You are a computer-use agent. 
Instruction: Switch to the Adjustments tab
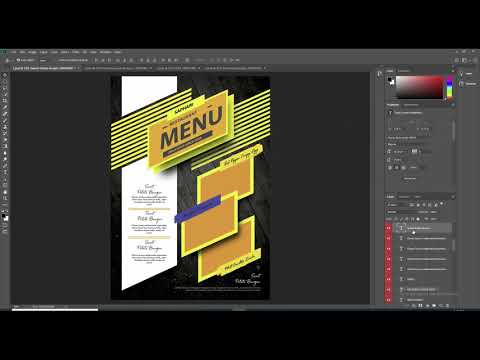point(411,105)
